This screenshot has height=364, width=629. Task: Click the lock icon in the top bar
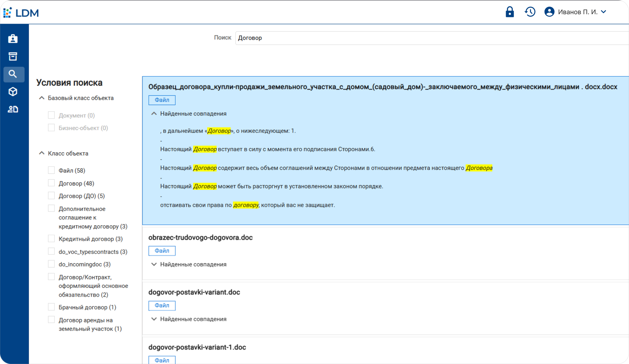[510, 12]
